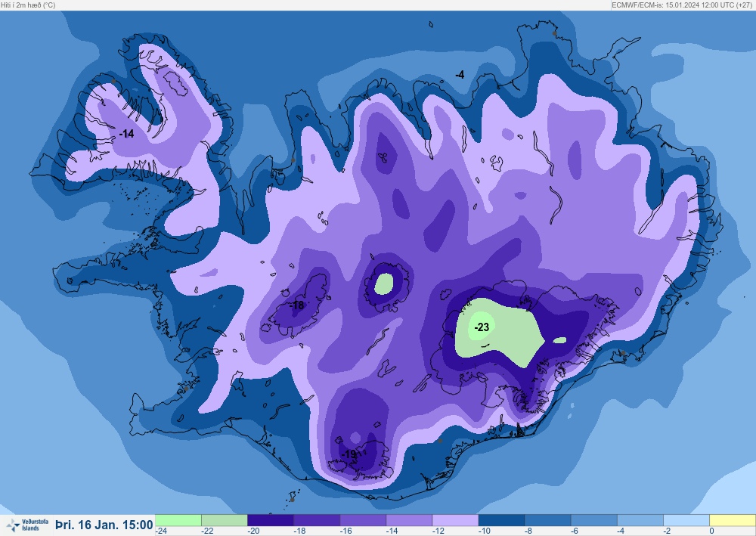Select the legend swatch starting at -18

(317, 521)
